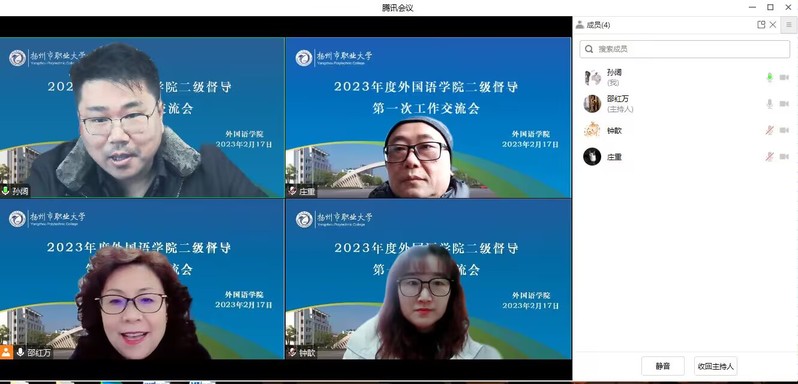The width and height of the screenshot is (798, 384).
Task: Click 庄重's camera icon in member list
Action: point(784,157)
